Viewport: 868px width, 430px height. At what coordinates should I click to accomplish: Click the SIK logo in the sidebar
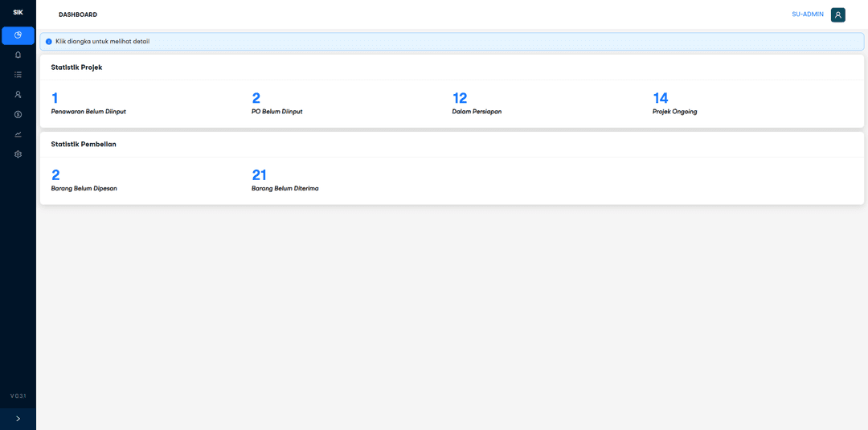18,12
